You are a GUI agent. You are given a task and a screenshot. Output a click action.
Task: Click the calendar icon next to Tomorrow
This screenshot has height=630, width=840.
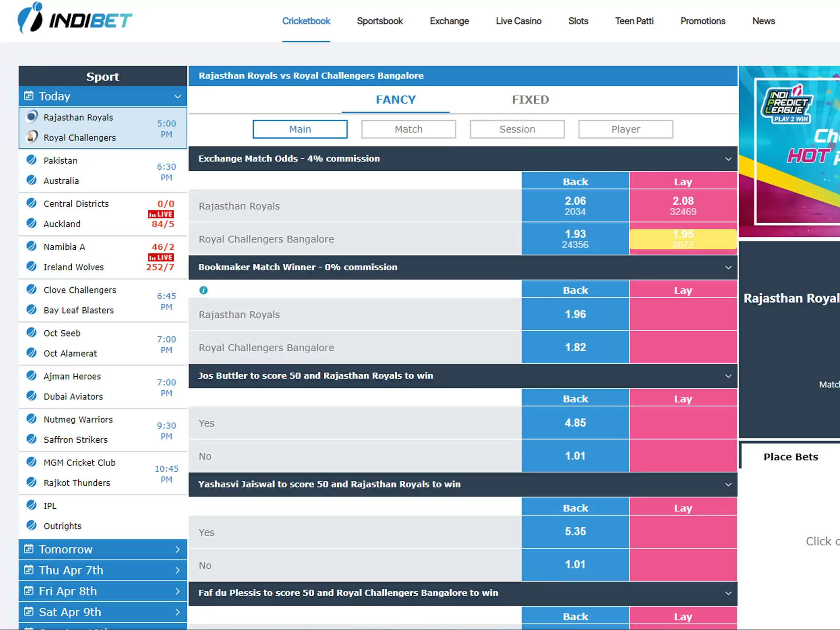(x=28, y=549)
